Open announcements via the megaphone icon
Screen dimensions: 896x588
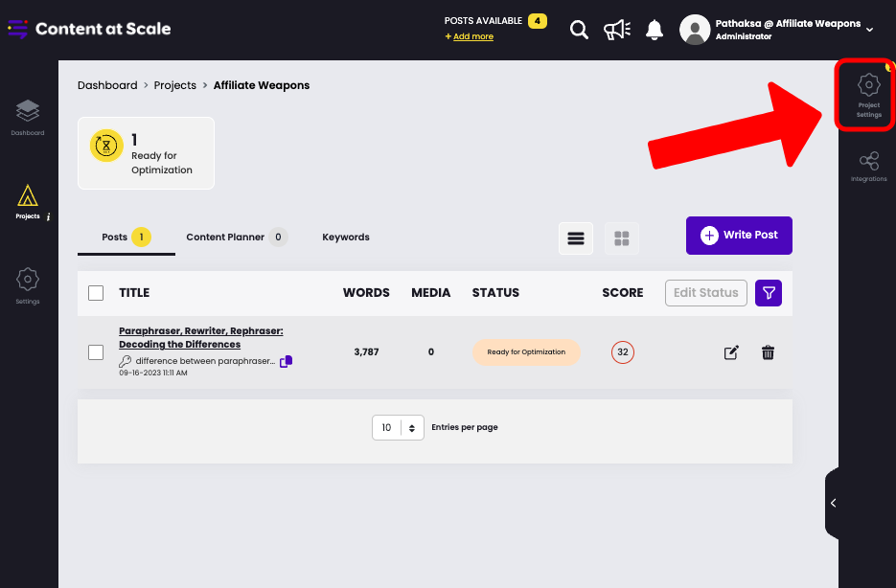click(x=616, y=29)
